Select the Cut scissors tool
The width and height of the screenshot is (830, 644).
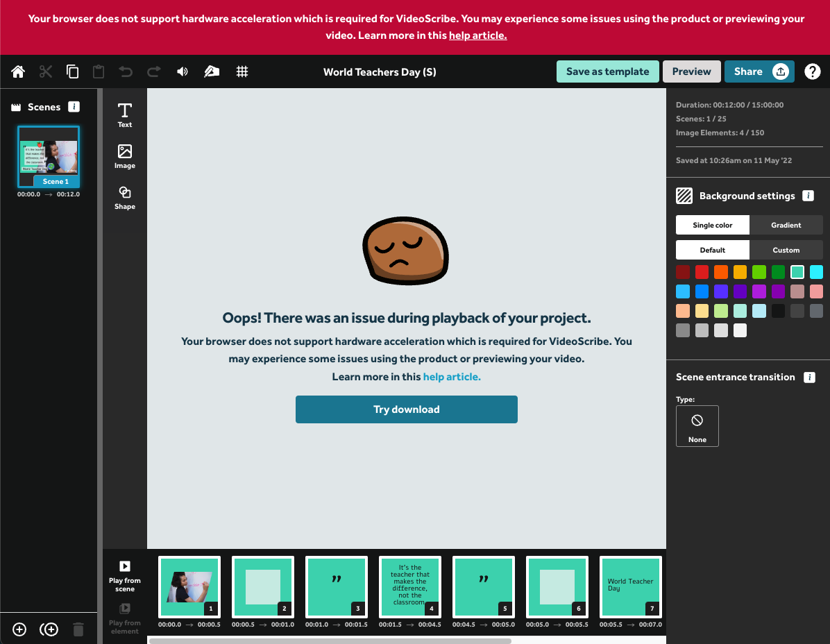click(x=44, y=71)
